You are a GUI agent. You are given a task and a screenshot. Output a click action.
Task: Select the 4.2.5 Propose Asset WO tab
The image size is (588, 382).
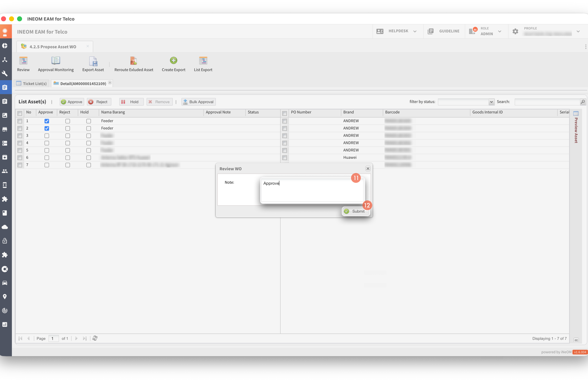pyautogui.click(x=53, y=47)
